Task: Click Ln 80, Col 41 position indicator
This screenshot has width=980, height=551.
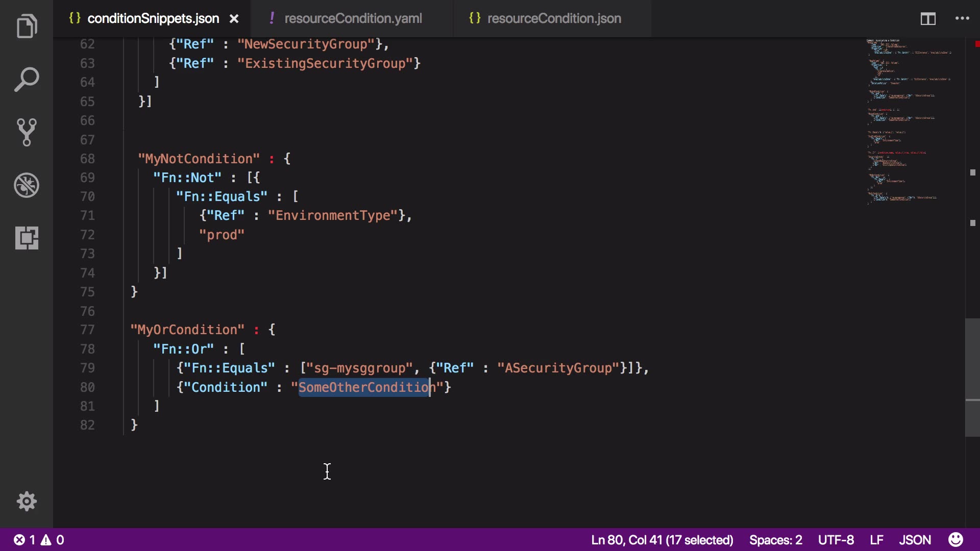Action: pyautogui.click(x=661, y=540)
